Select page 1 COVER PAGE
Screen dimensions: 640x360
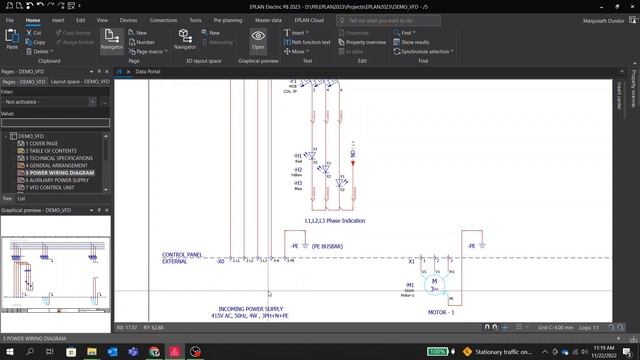click(x=42, y=143)
